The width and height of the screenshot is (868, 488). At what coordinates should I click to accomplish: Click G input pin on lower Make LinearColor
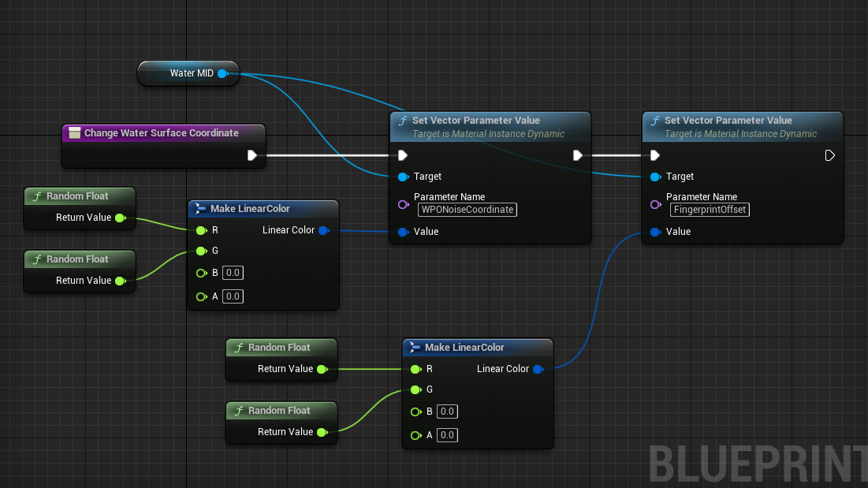(415, 390)
